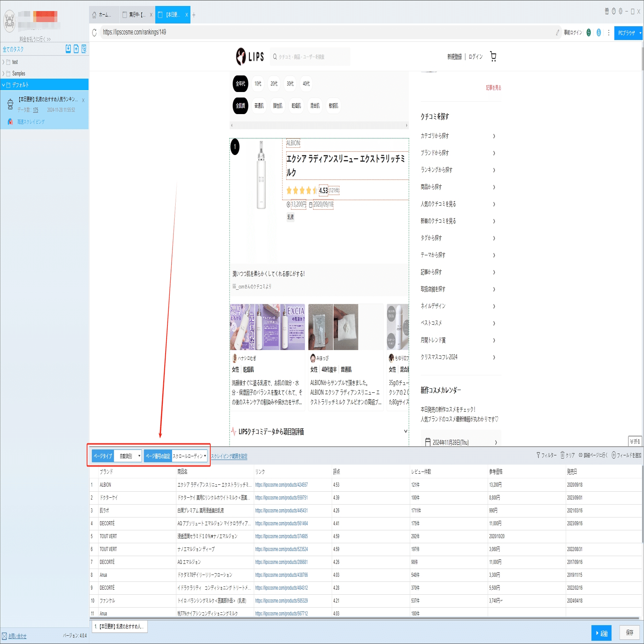Click the search tasks icon in sidebar
Screen dimensions: 644x644
[x=84, y=49]
